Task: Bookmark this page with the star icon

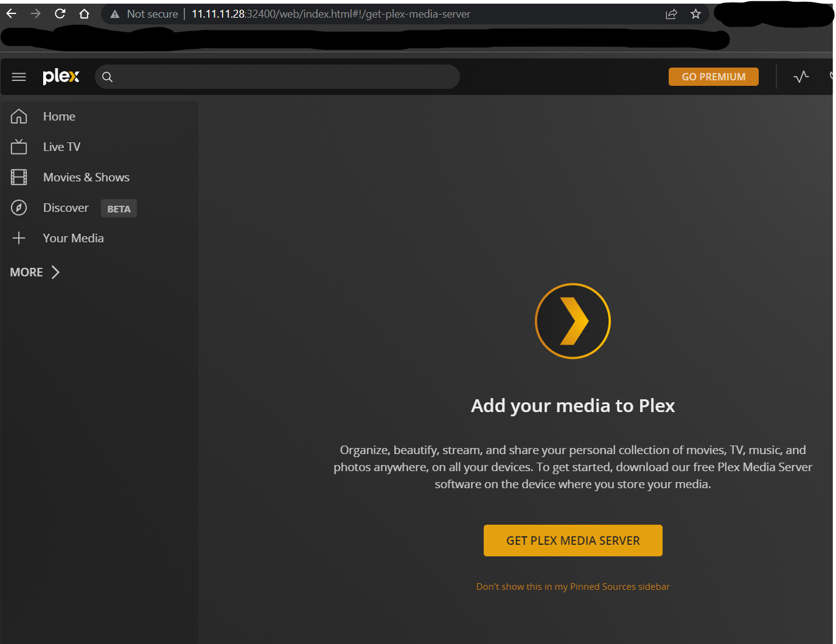Action: click(695, 14)
